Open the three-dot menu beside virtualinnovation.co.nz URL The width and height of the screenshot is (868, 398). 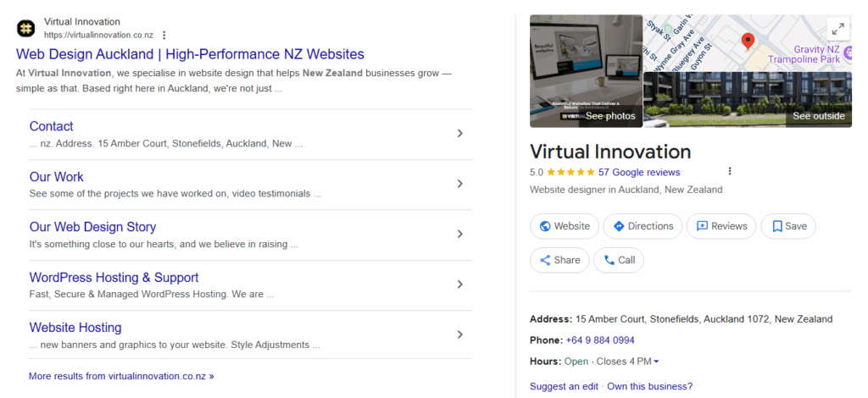pyautogui.click(x=164, y=35)
